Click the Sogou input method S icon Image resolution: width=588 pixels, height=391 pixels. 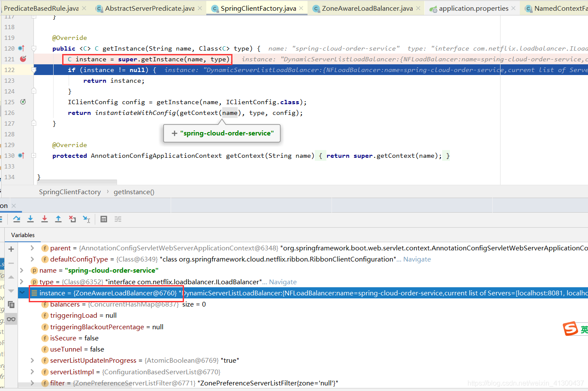pyautogui.click(x=570, y=329)
